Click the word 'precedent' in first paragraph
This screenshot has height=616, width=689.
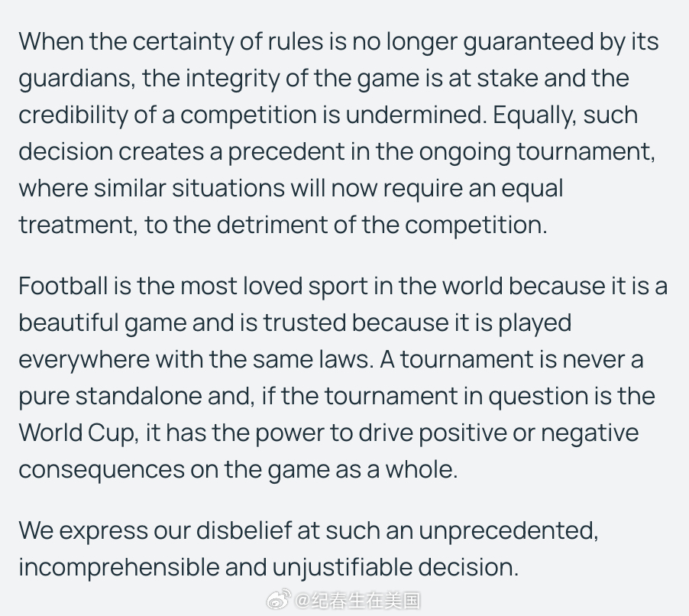[286, 152]
